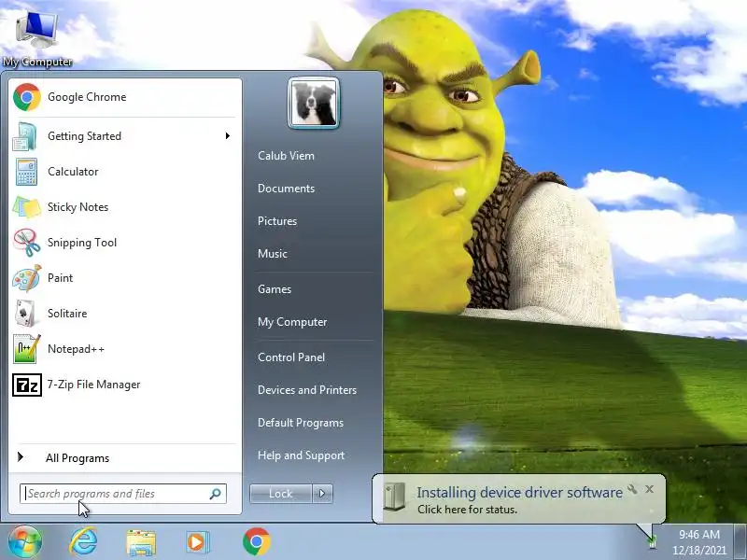Viewport: 747px width, 560px height.
Task: Click the driver notification computer icon
Action: click(x=394, y=497)
